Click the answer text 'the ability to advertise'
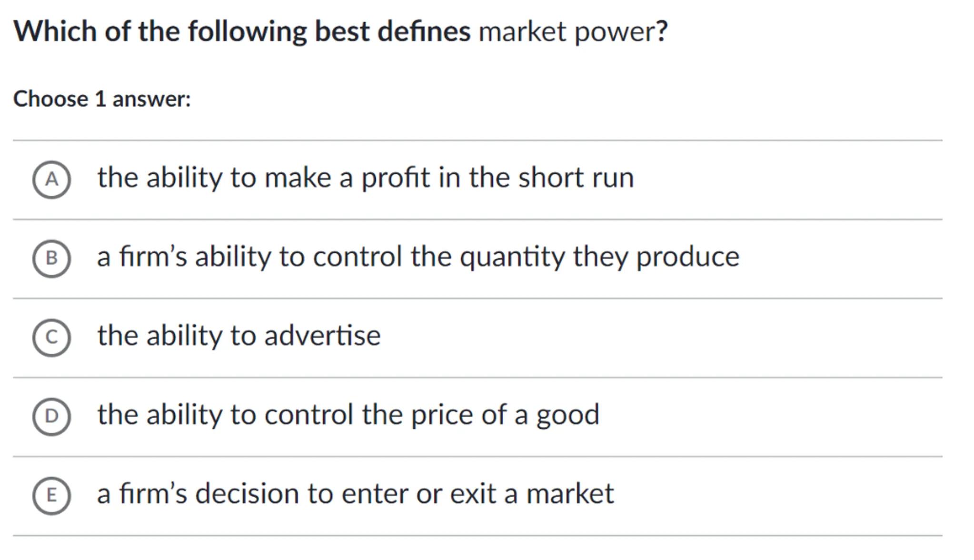Viewport: 974px width, 560px height. (x=239, y=336)
